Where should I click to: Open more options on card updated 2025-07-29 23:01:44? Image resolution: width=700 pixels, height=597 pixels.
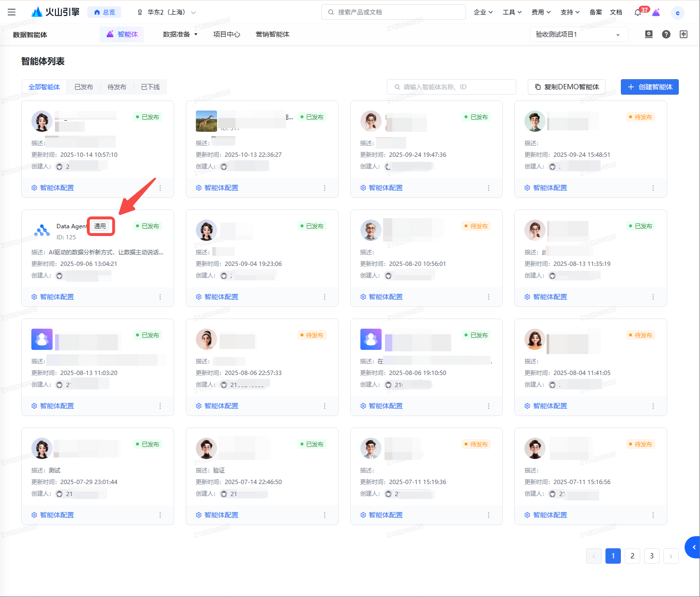[160, 515]
